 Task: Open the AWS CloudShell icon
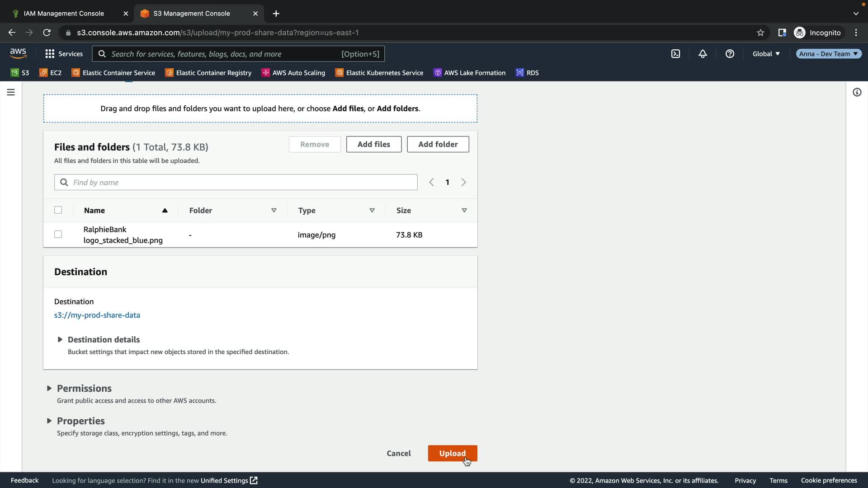[x=675, y=54]
